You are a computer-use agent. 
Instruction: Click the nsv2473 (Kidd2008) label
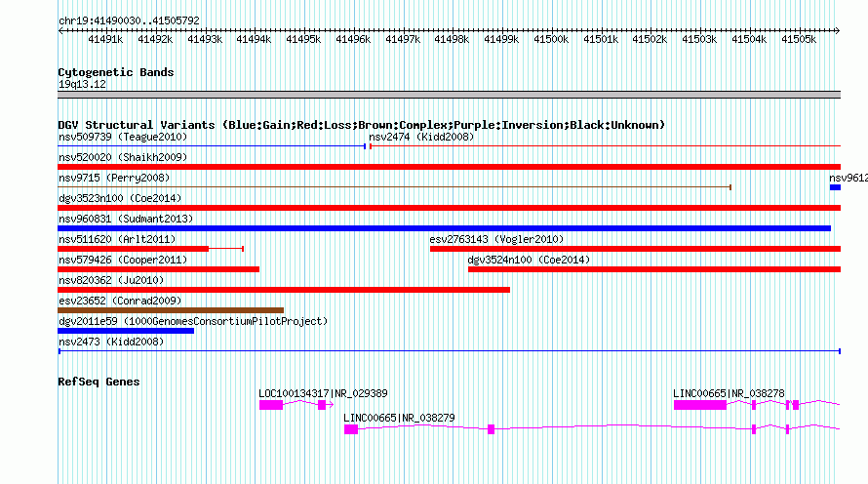tap(111, 342)
